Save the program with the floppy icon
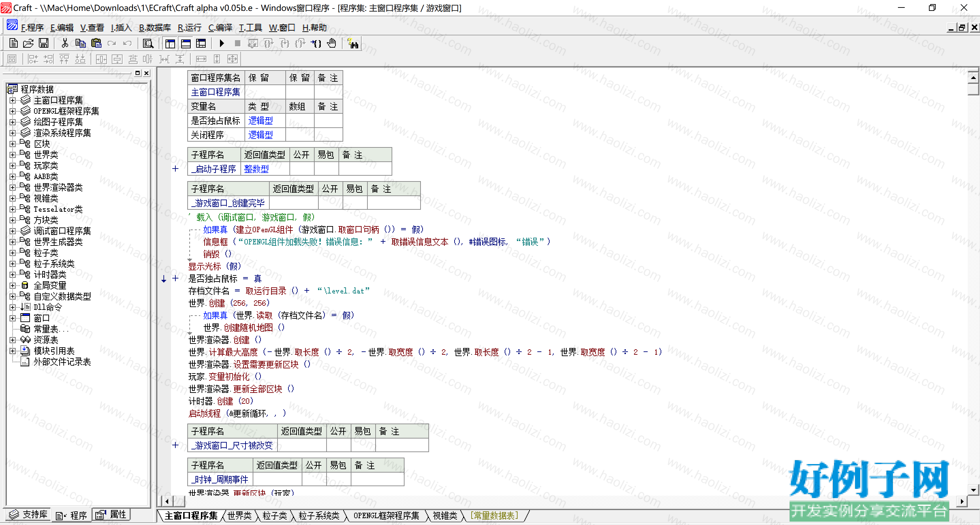The width and height of the screenshot is (980, 525). (x=44, y=43)
